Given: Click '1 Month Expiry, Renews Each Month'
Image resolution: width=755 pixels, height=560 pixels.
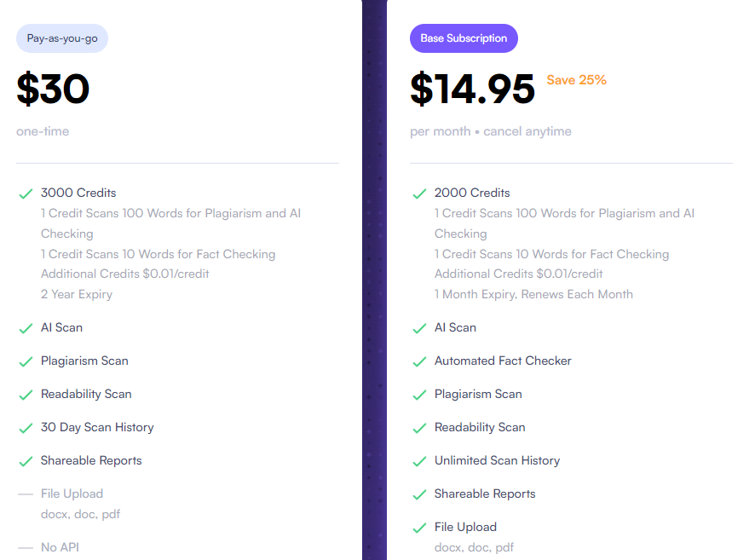Looking at the screenshot, I should [x=533, y=294].
